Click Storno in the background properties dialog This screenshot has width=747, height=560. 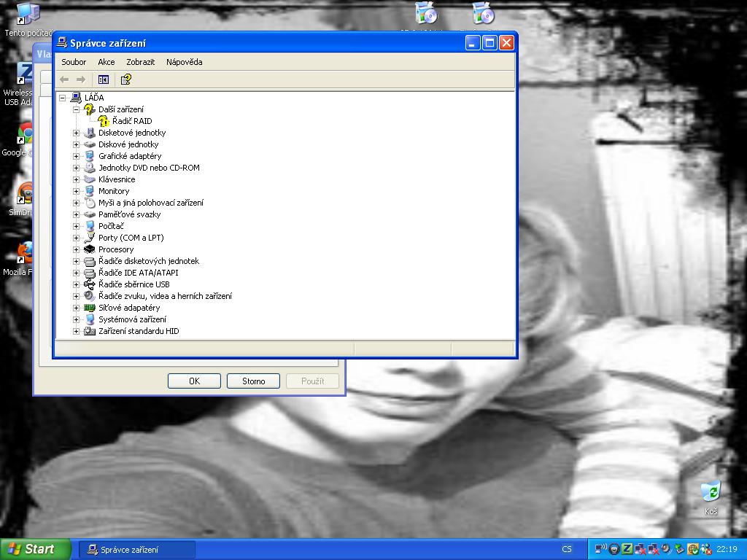click(253, 381)
